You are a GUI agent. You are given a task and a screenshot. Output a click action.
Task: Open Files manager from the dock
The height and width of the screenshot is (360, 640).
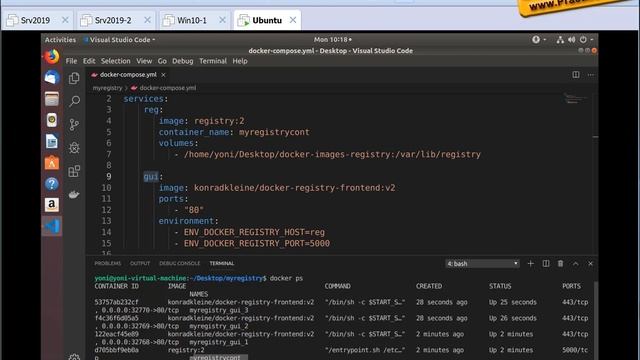(52, 99)
